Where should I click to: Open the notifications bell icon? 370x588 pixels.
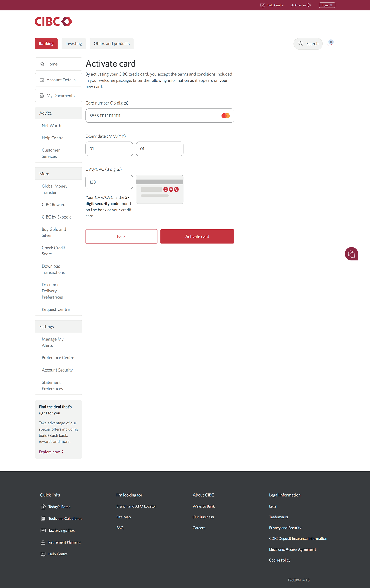tap(330, 43)
